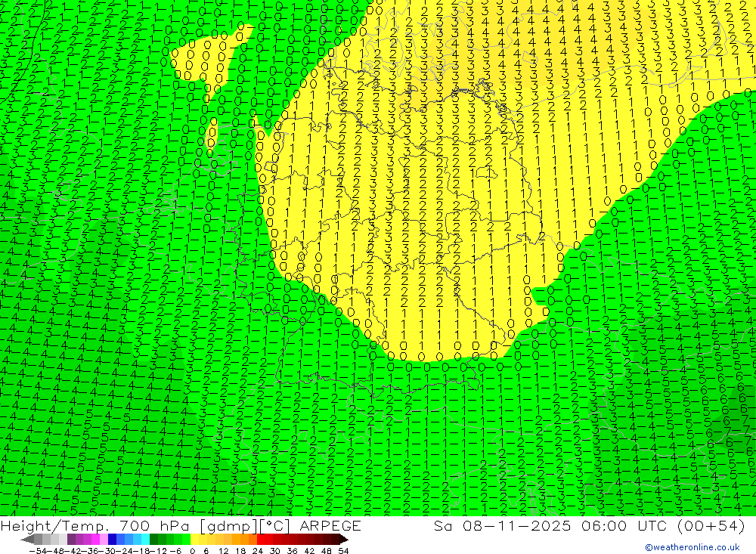Select the first yellow swatch after green
Screen dimensions: 756x554
point(194,539)
